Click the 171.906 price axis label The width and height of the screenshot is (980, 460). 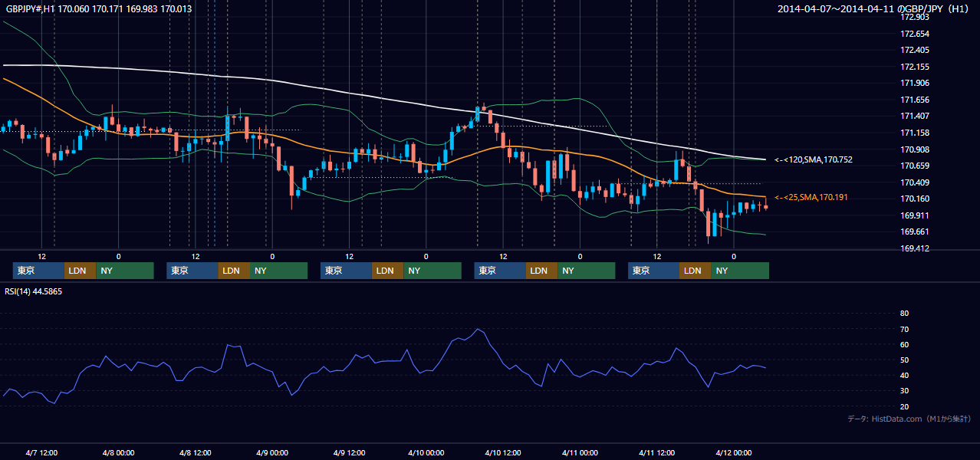pos(914,83)
